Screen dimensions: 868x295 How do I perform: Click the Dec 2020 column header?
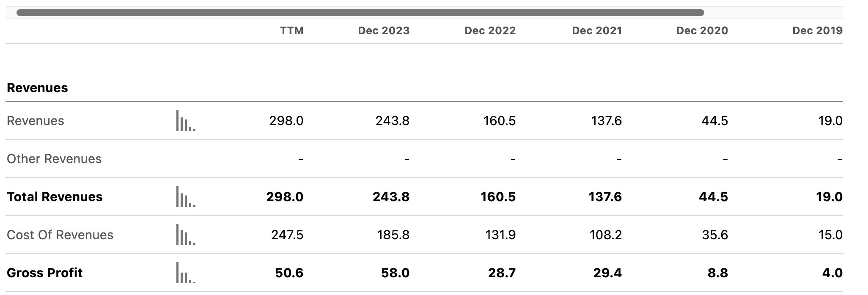pos(702,30)
